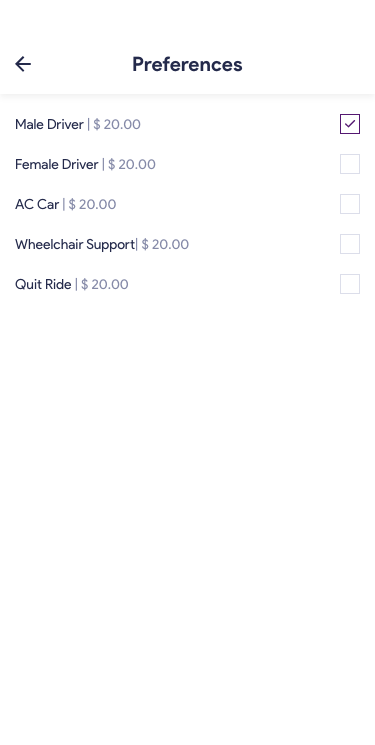Select the Quit Ride checkbox

point(350,284)
